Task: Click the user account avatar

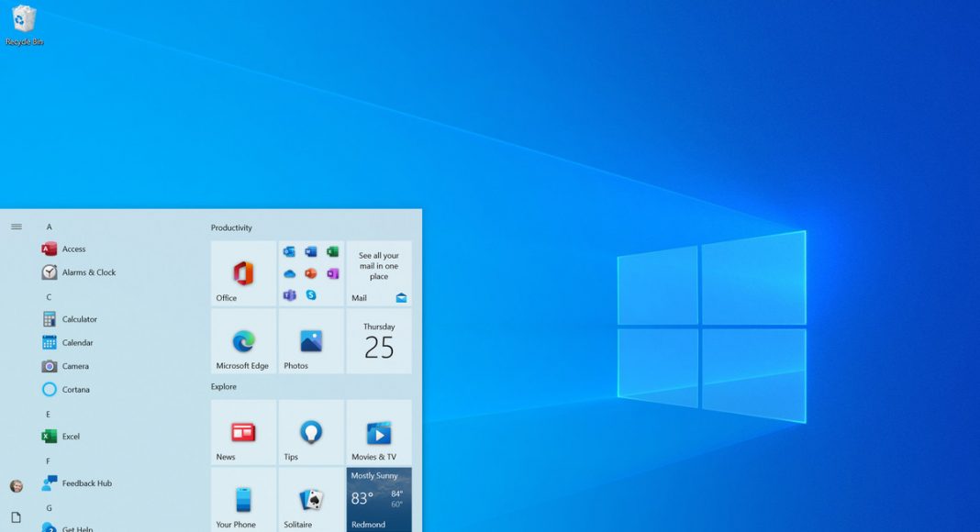Action: coord(17,486)
